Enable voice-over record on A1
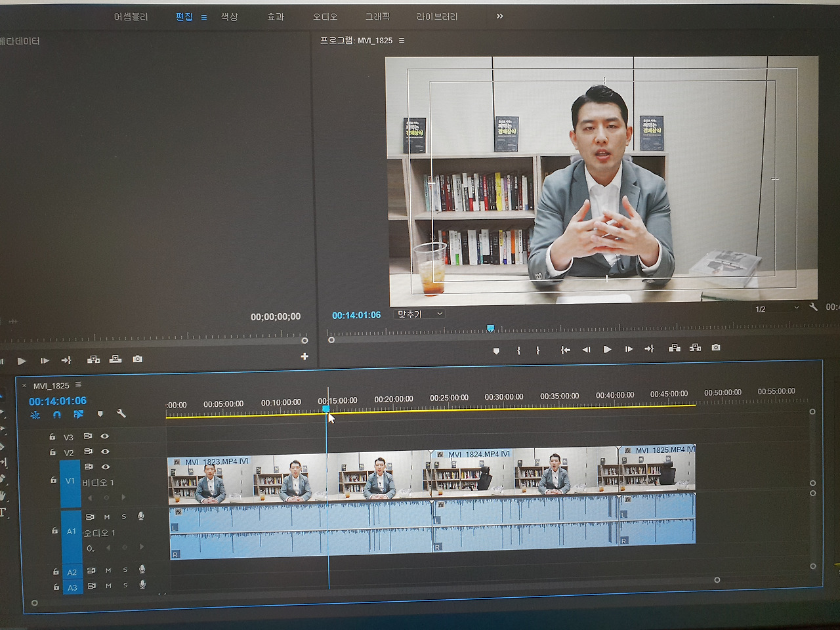840x630 pixels. tap(141, 516)
